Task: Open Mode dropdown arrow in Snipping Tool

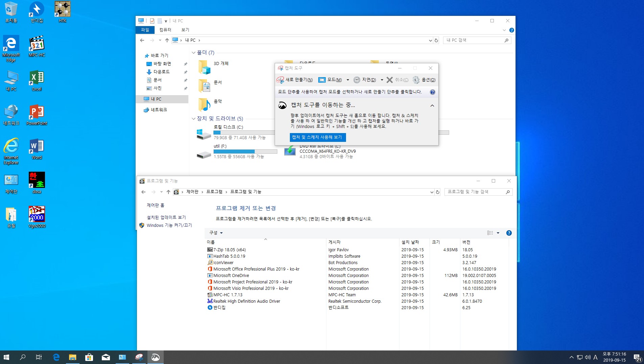Action: tap(348, 80)
